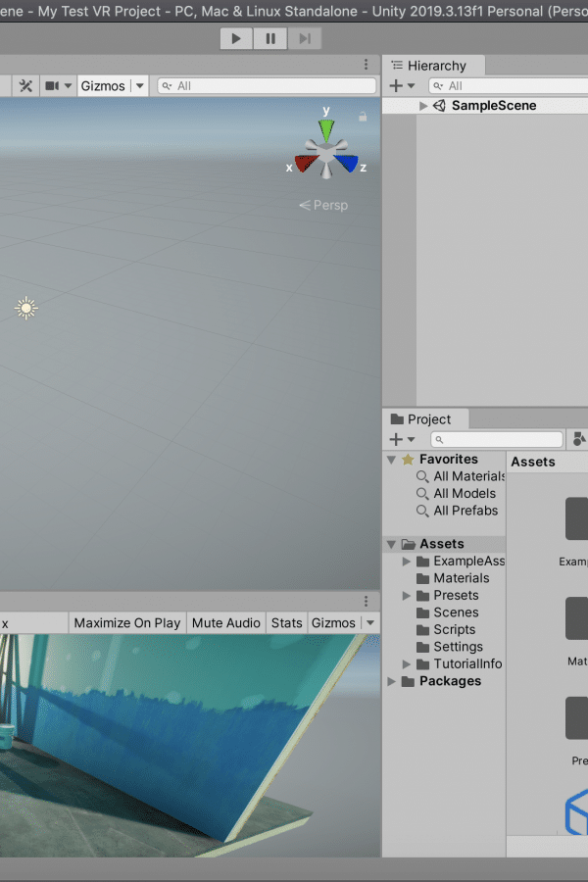
Task: Toggle Maximize On Play
Action: 127,623
